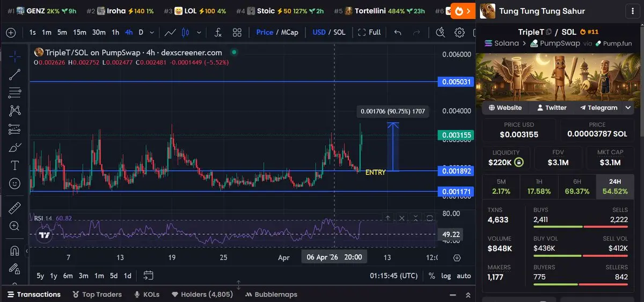This screenshot has width=644, height=302.
Task: Open the chart layout grid icon
Action: 237,32
